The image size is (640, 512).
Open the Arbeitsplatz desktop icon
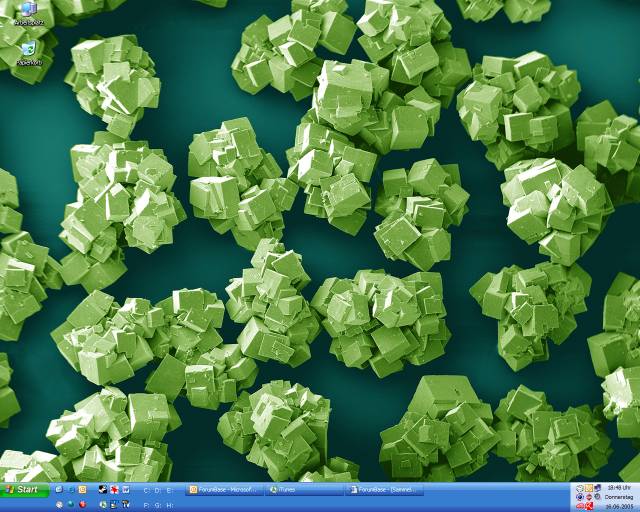29,14
